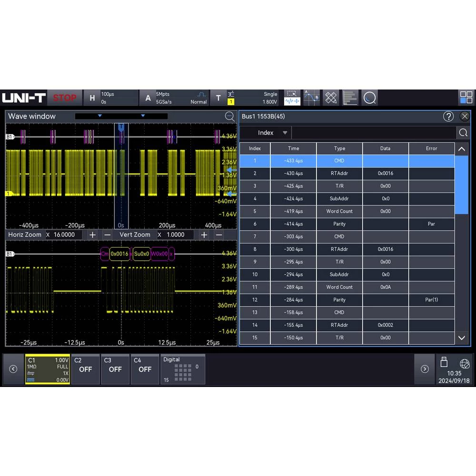Screen dimensions: 476x476
Task: Open the window layout grid icon
Action: 466,98
